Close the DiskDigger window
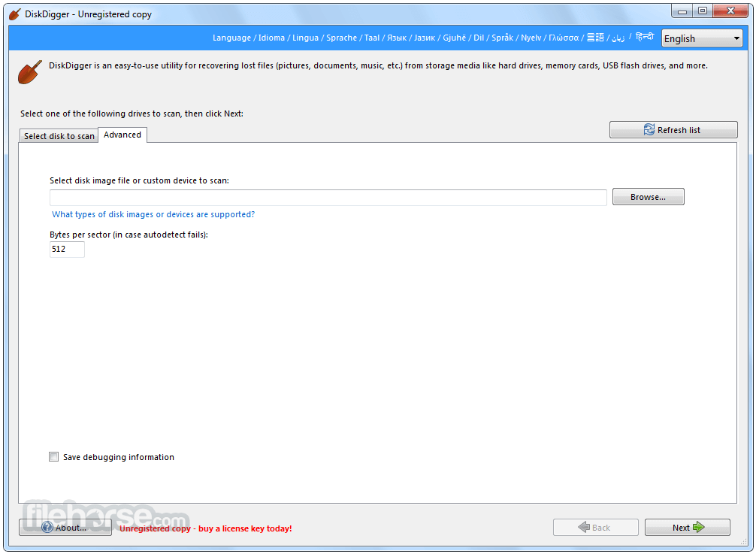The image size is (756, 554). coord(730,11)
